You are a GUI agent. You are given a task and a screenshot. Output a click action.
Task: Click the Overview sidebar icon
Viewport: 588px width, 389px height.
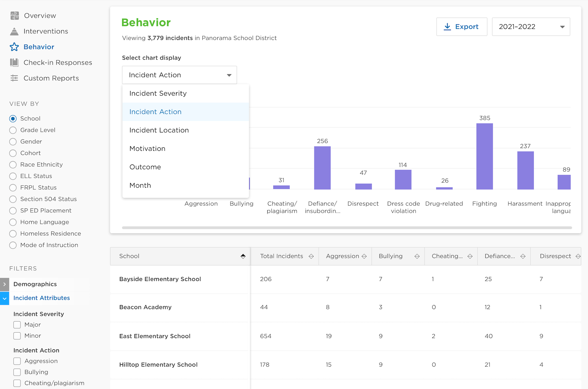point(15,16)
